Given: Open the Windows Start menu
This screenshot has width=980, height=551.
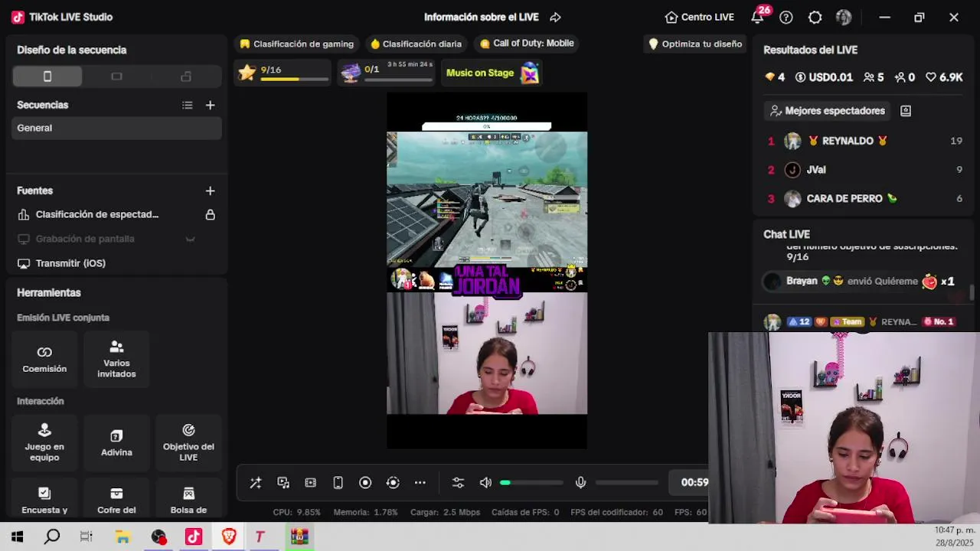Looking at the screenshot, I should click(17, 537).
